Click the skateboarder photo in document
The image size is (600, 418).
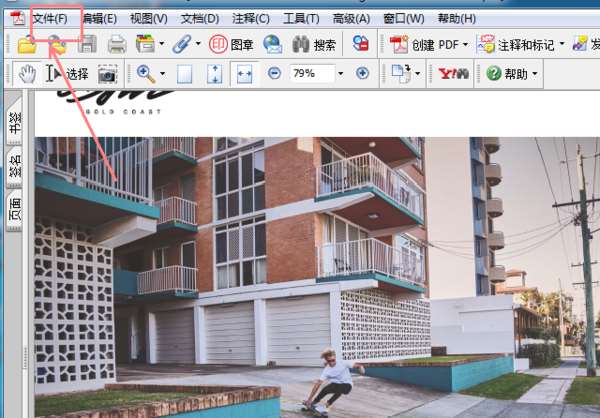(317, 277)
